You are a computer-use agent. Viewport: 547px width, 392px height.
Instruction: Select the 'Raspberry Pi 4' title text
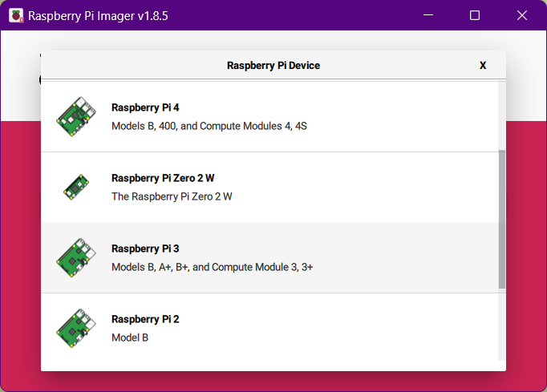(145, 107)
